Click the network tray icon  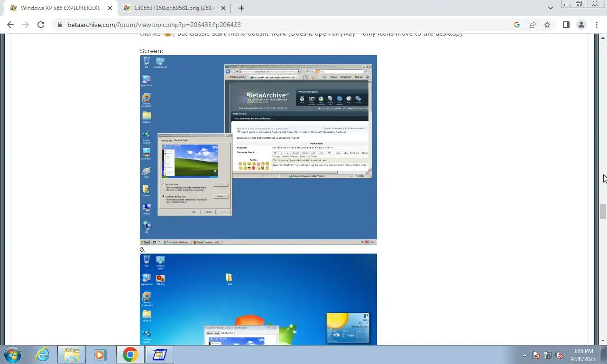[x=548, y=355]
